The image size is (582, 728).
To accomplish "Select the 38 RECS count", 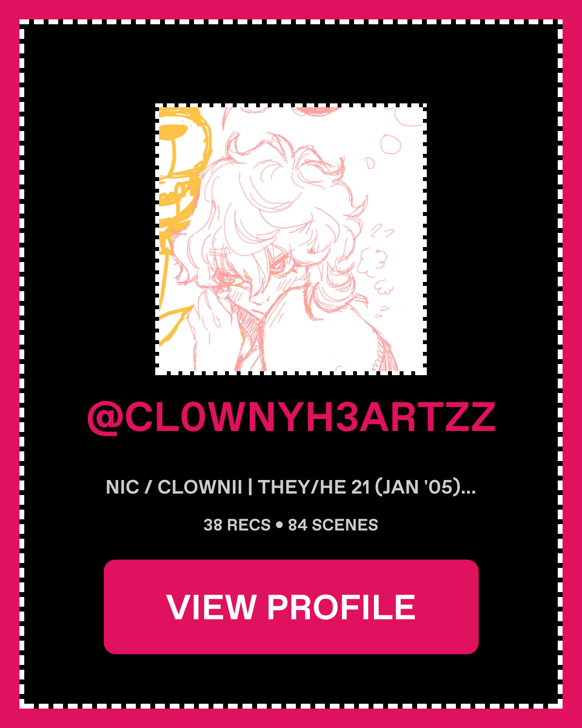I will click(237, 525).
